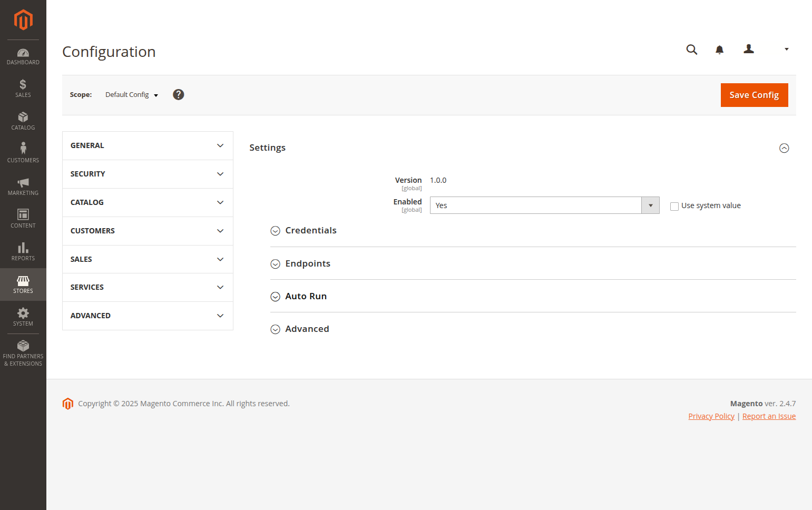Open the Privacy Policy link
This screenshot has width=812, height=510.
coord(711,416)
